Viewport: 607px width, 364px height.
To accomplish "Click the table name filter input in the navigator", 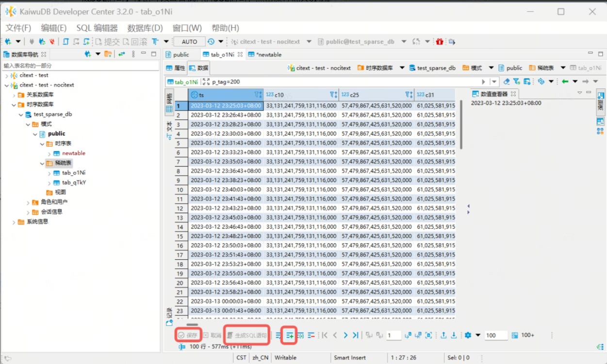I will click(x=80, y=66).
